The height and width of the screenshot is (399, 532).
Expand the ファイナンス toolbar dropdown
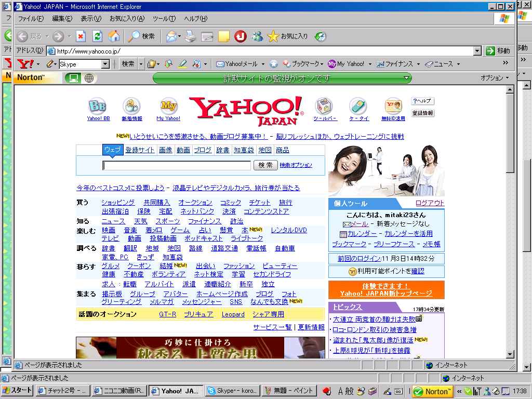(418, 64)
